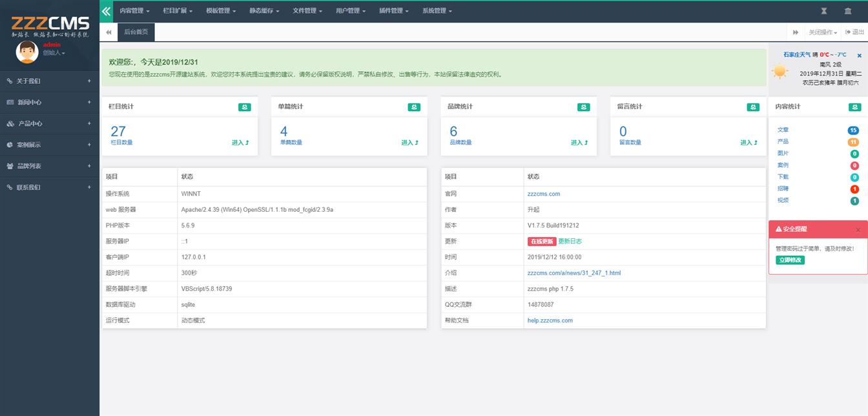
Task: Open the 栏目扩展 menu
Action: (178, 11)
